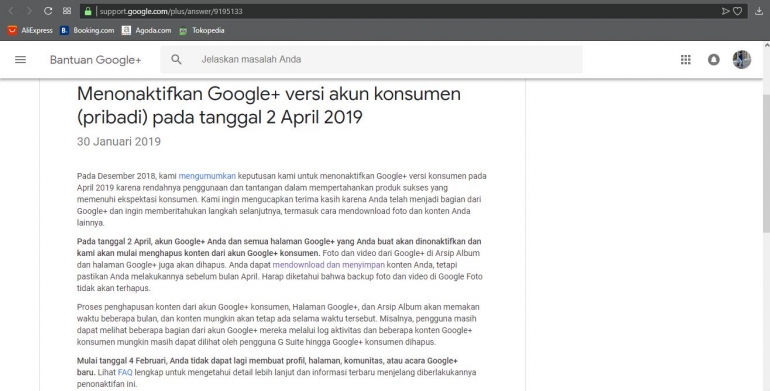Open the Google apps grid

pos(686,59)
